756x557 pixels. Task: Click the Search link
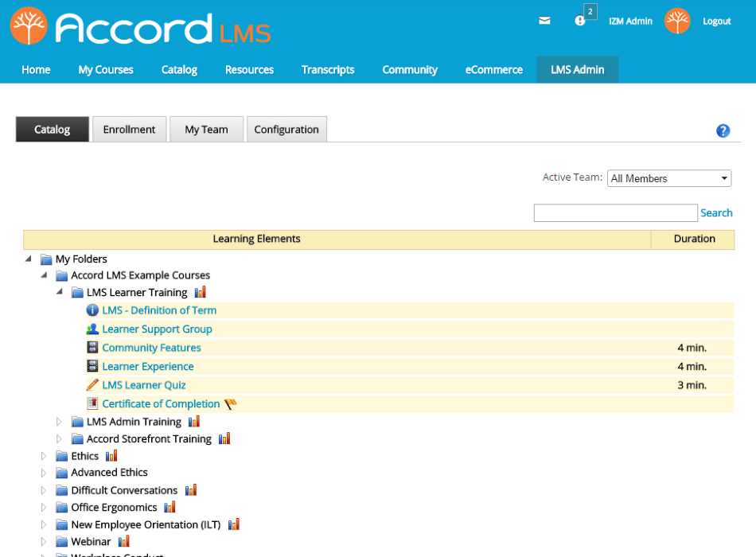[715, 212]
